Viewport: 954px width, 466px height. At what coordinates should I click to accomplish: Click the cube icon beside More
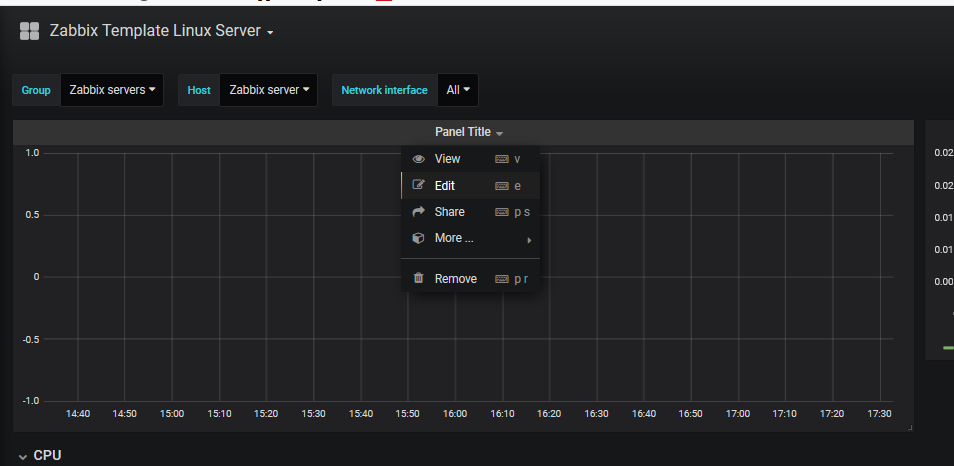(x=419, y=238)
